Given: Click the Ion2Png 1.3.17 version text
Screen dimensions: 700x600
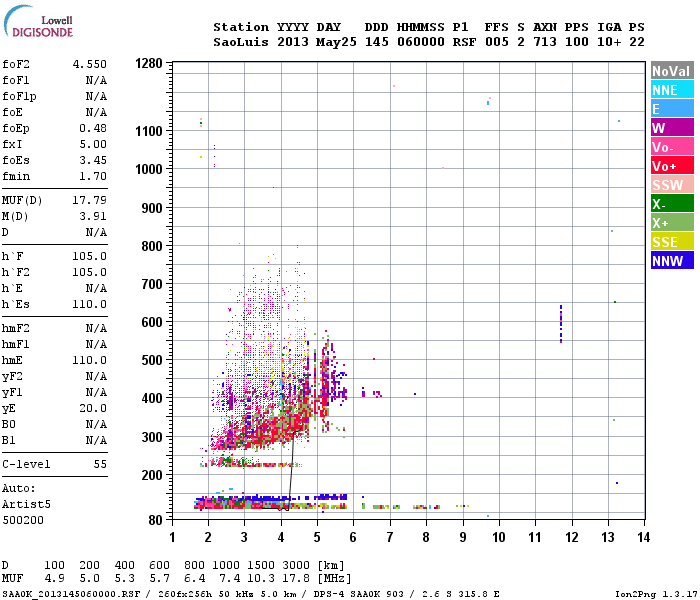Looking at the screenshot, I should [x=656, y=594].
